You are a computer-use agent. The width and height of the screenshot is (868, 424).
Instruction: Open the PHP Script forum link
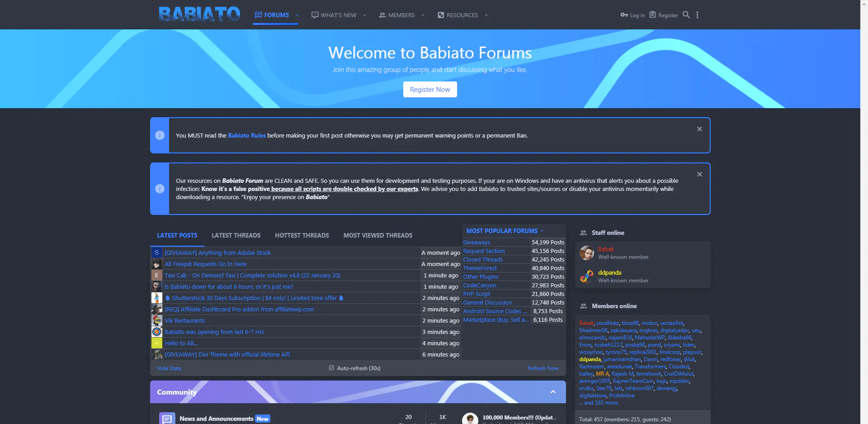(x=476, y=294)
